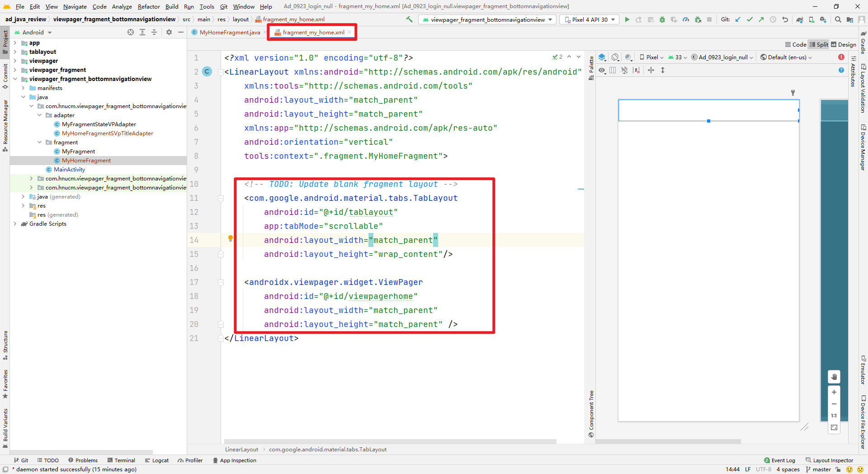Click the Git update project arrow
The height and width of the screenshot is (474, 868).
click(x=738, y=19)
